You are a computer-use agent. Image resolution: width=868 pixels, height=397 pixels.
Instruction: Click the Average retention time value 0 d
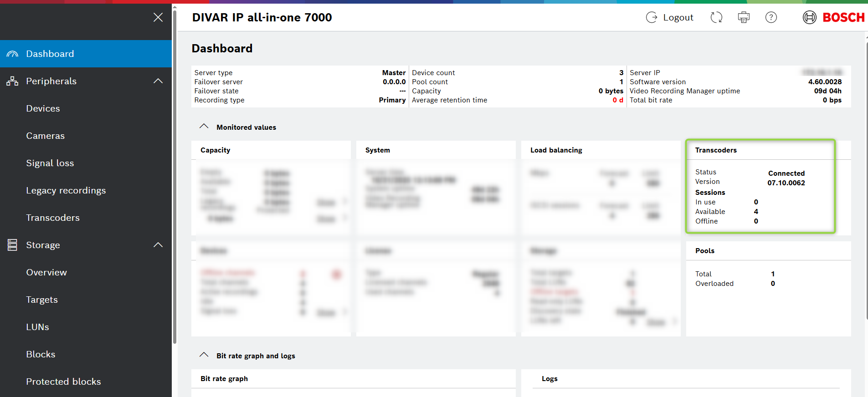(618, 100)
